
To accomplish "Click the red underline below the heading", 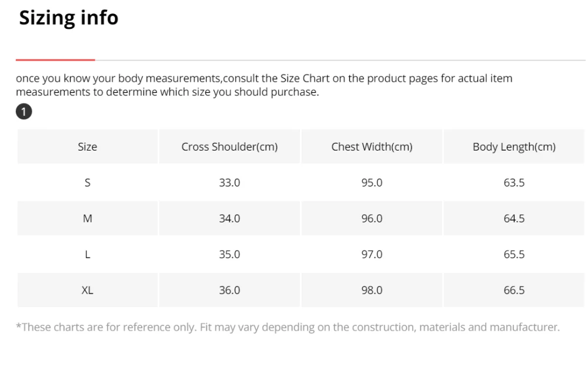I will [55, 59].
